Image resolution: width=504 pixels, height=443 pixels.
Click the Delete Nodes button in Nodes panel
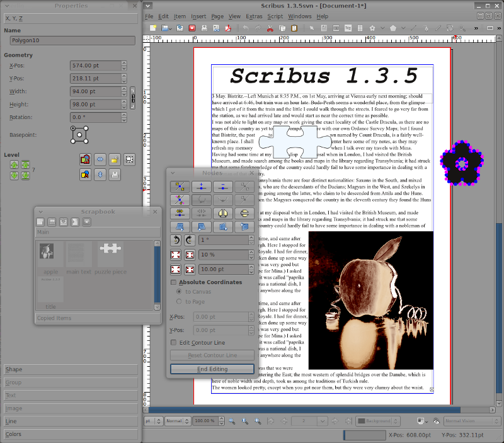click(x=222, y=187)
